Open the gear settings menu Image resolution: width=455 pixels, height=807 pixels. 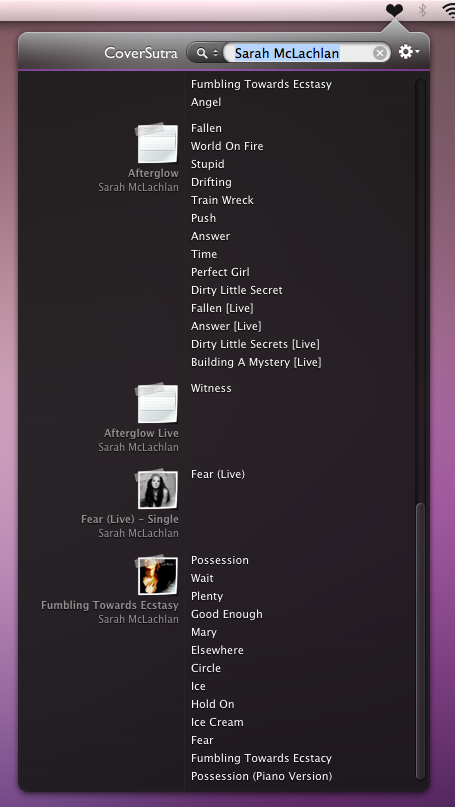(409, 51)
